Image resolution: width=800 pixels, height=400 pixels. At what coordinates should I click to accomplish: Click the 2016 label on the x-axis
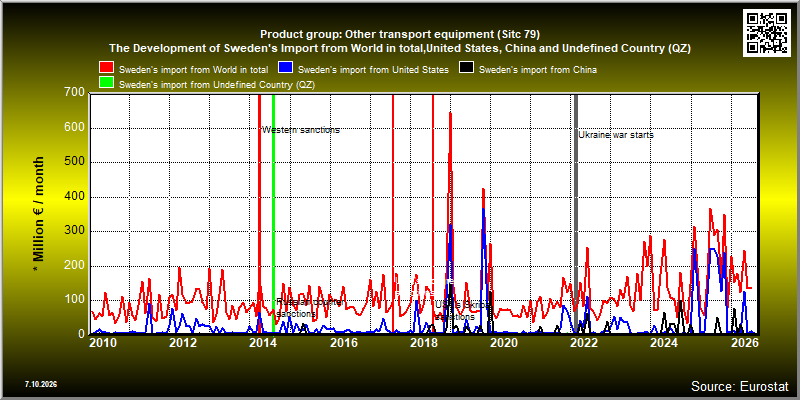pyautogui.click(x=343, y=342)
